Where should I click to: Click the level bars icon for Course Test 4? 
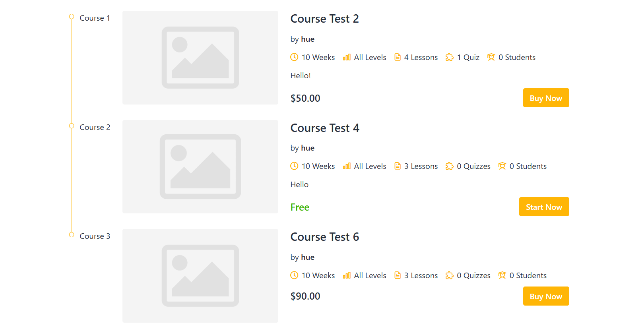click(347, 166)
